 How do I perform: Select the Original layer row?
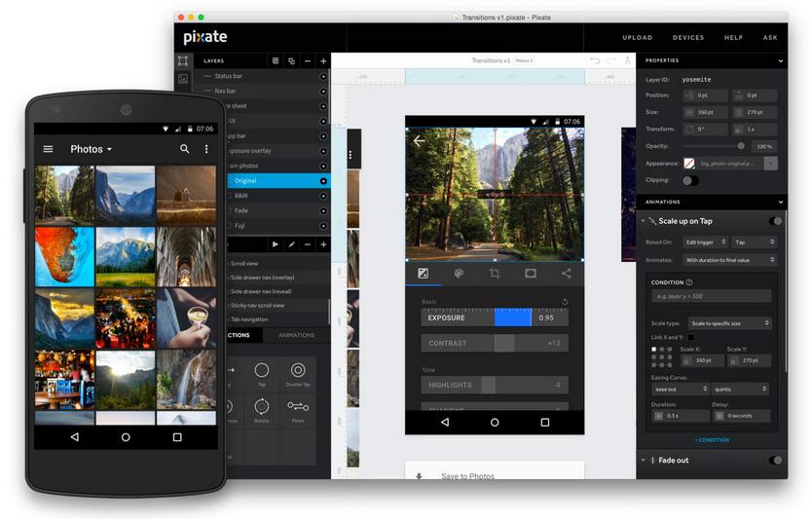(278, 181)
